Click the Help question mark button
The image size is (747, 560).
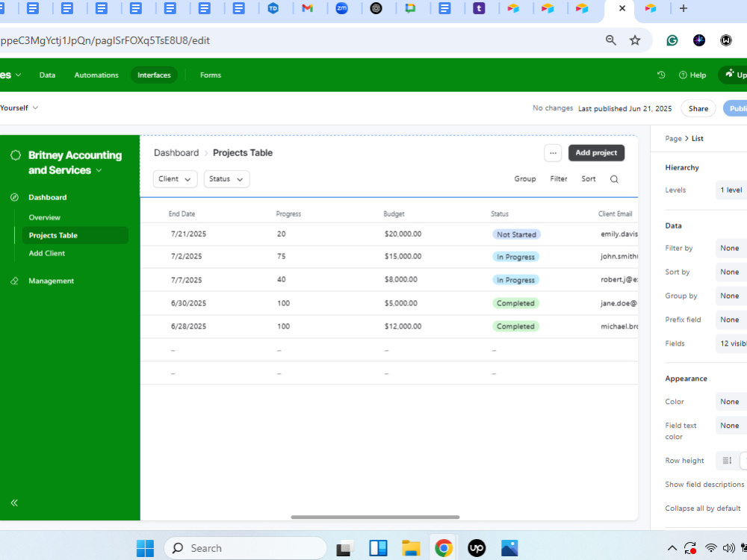(692, 75)
